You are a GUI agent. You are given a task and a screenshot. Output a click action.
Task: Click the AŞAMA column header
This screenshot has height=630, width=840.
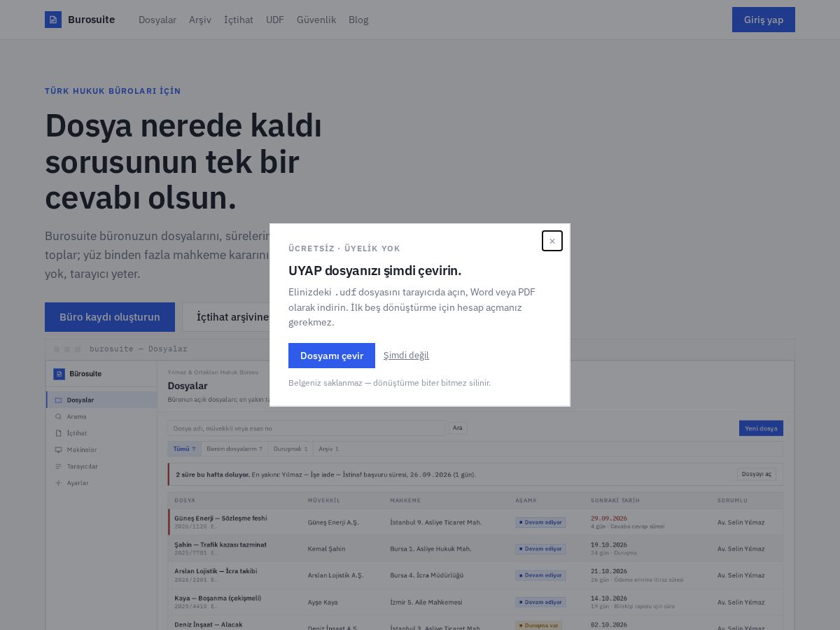click(x=526, y=500)
